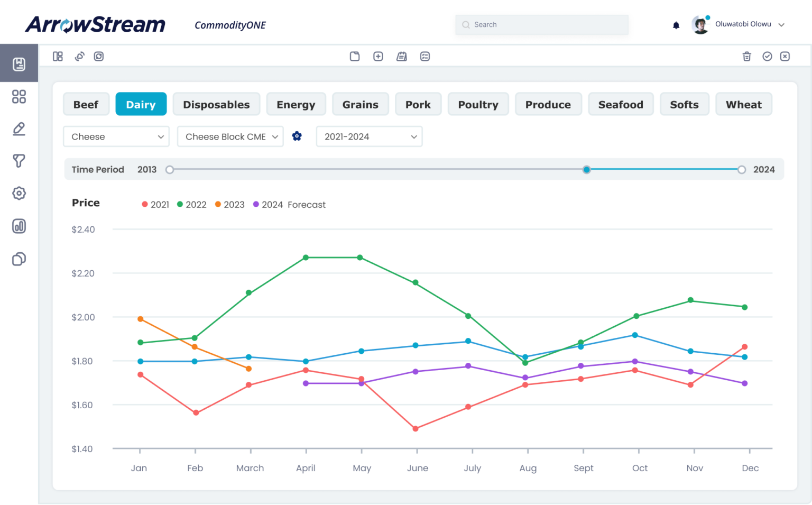Click the trash delete icon in toolbar

pyautogui.click(x=746, y=57)
